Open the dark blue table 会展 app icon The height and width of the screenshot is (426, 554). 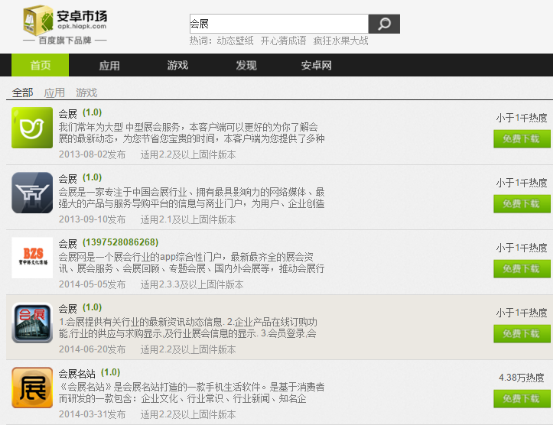[32, 193]
